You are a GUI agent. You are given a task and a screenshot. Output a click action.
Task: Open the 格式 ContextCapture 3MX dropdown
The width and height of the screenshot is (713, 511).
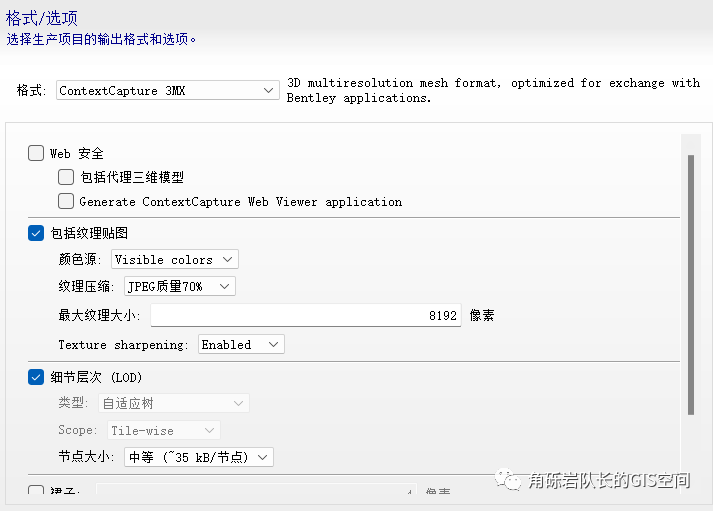click(x=167, y=91)
